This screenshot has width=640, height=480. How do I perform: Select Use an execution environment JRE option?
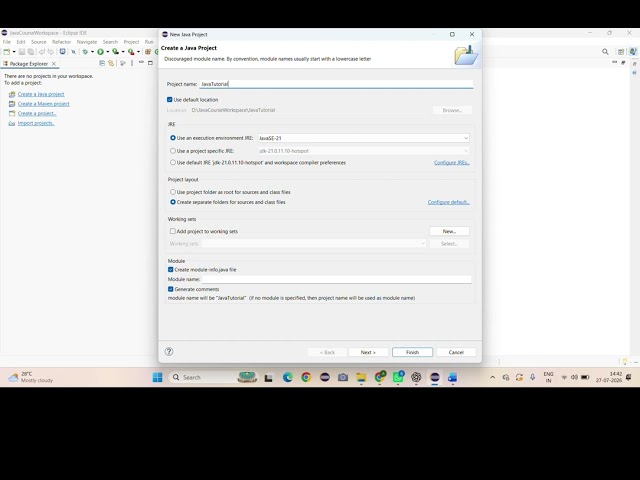[173, 138]
